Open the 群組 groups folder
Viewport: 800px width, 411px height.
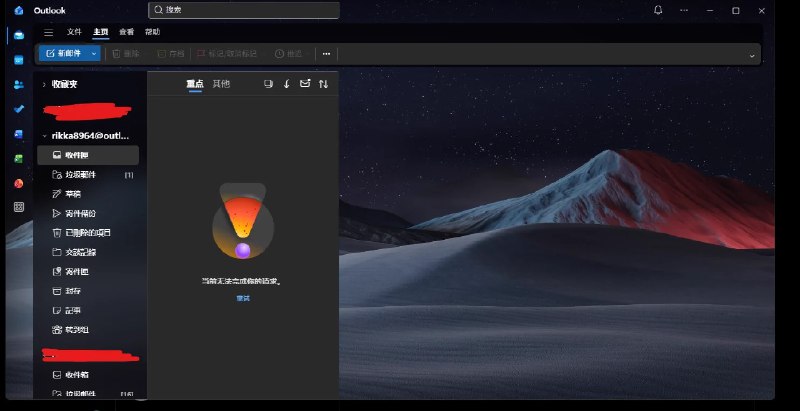tap(88, 330)
